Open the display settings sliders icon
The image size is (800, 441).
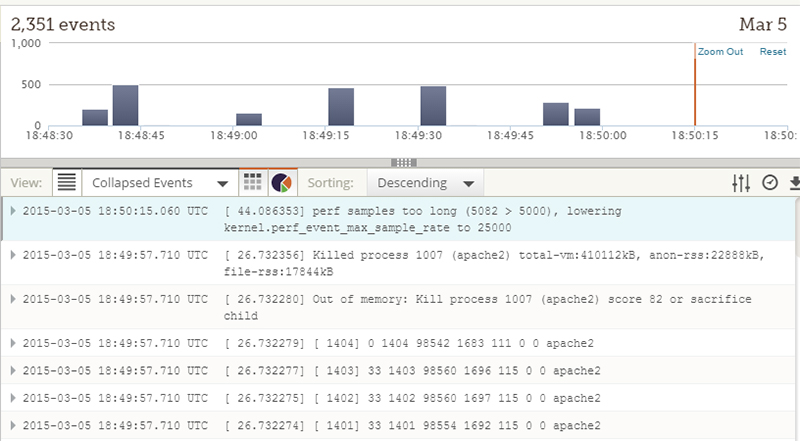point(741,183)
